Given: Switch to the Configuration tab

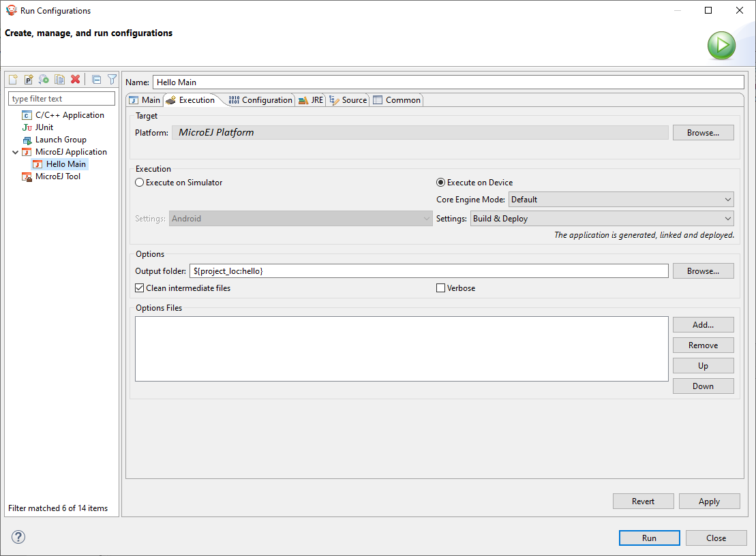Looking at the screenshot, I should (260, 100).
